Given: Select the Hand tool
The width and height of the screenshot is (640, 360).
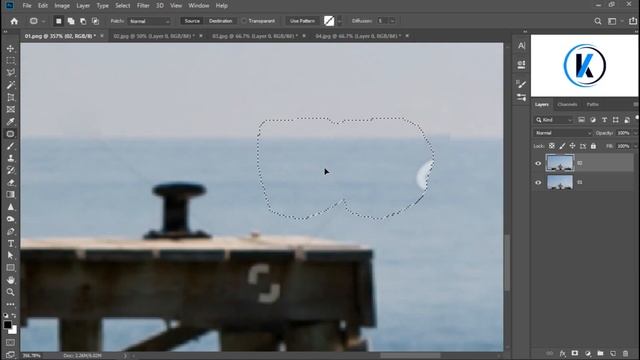Looking at the screenshot, I should tap(11, 280).
